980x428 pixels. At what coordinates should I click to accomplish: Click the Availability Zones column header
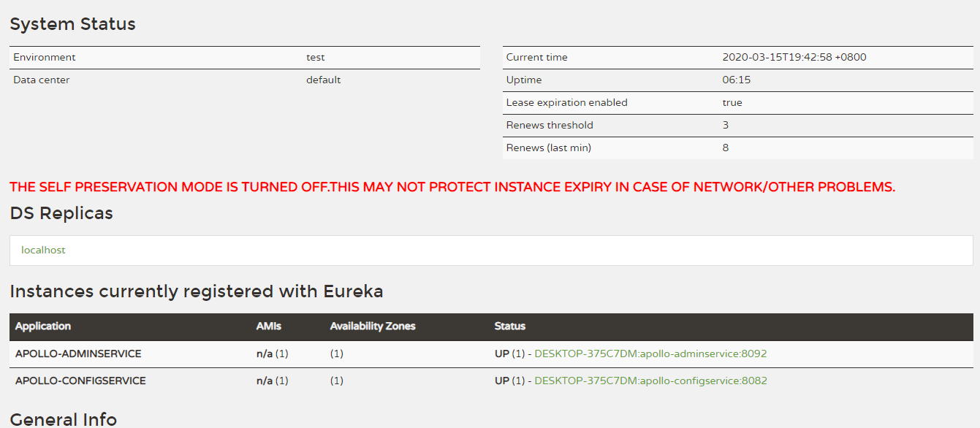[x=373, y=326]
